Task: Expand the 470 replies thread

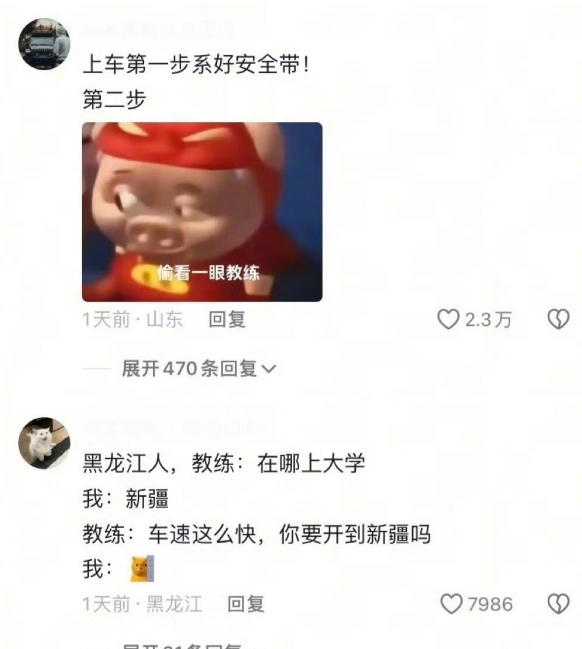Action: pyautogui.click(x=199, y=368)
